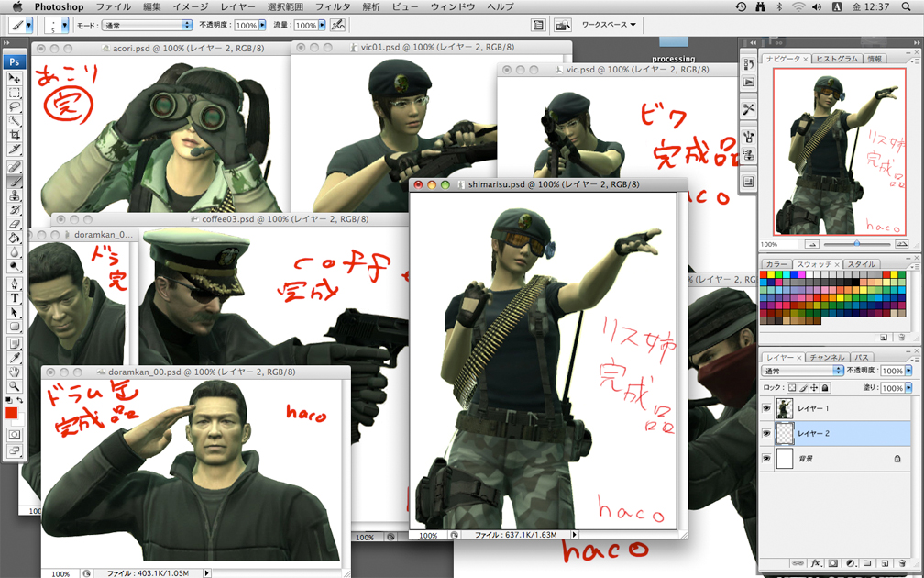
Task: Select the Path Selection tool
Action: pyautogui.click(x=14, y=312)
